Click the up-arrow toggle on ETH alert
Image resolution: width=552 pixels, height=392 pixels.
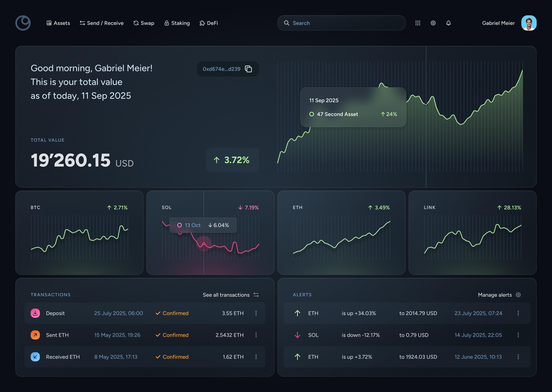[x=297, y=313]
